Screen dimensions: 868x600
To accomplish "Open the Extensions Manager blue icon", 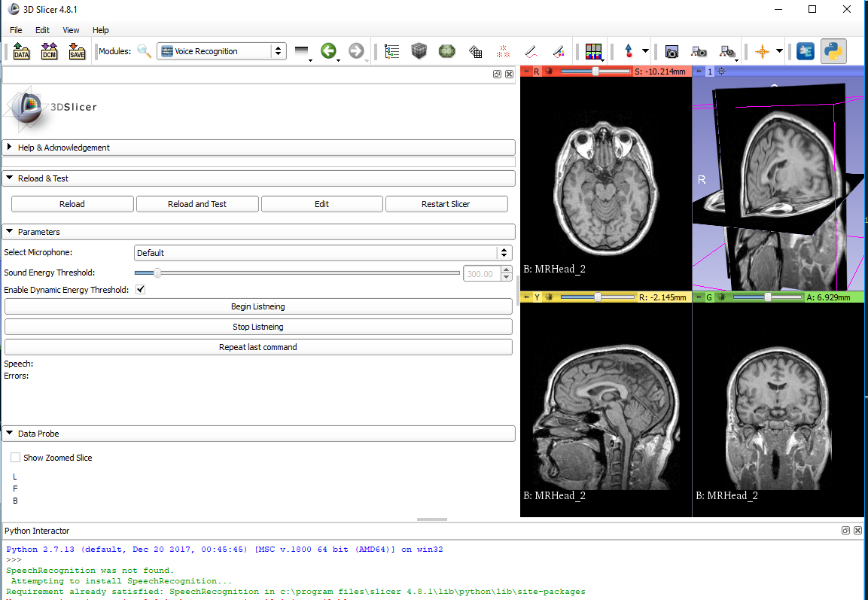I will 806,51.
